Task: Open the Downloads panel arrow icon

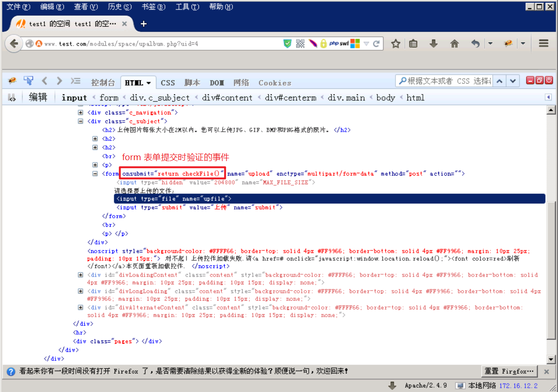Action: (x=434, y=43)
